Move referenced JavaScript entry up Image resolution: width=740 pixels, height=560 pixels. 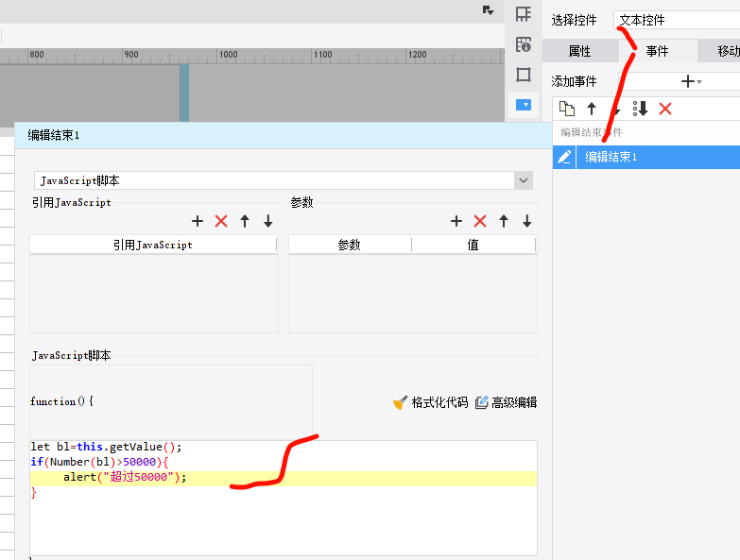(245, 221)
